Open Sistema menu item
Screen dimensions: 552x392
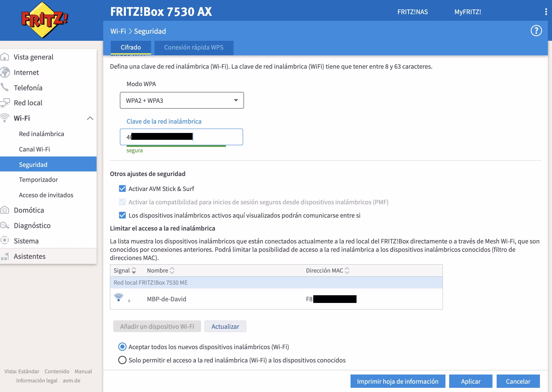coord(26,241)
